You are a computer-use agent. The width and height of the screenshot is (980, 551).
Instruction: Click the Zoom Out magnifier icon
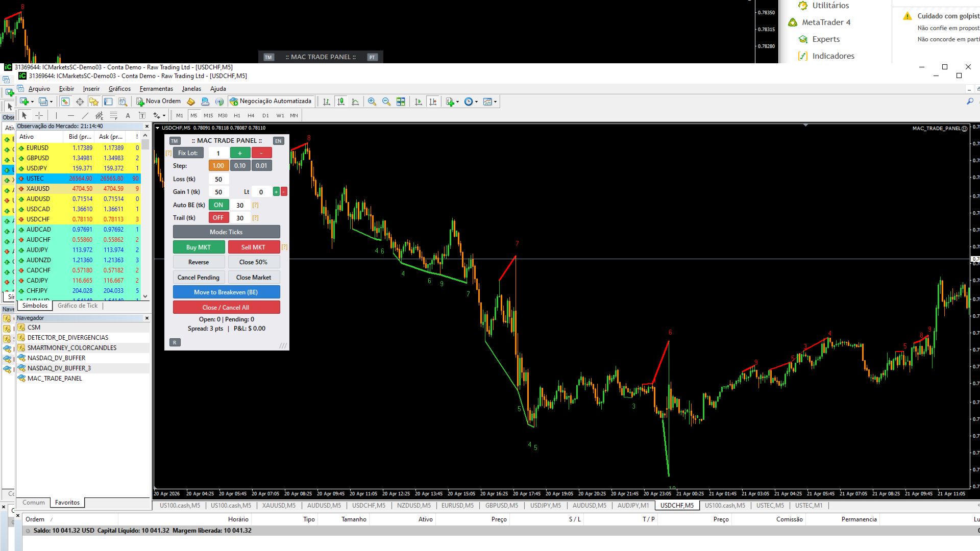click(x=386, y=102)
